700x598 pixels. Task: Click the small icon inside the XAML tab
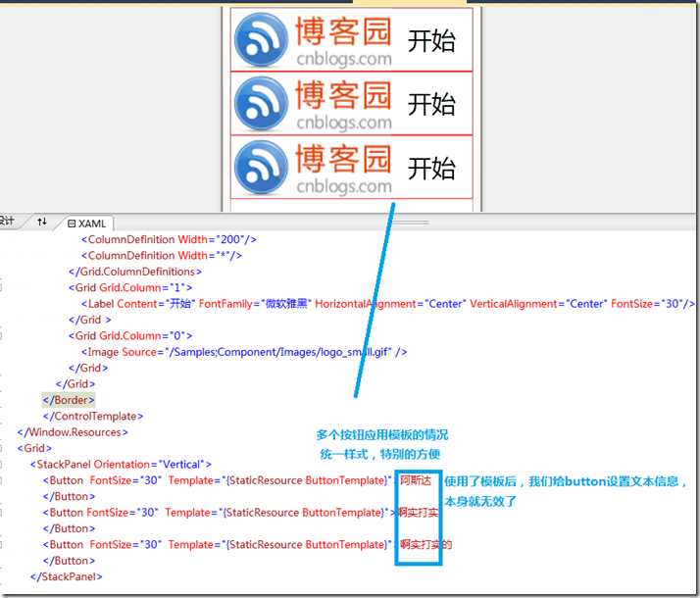tap(72, 224)
